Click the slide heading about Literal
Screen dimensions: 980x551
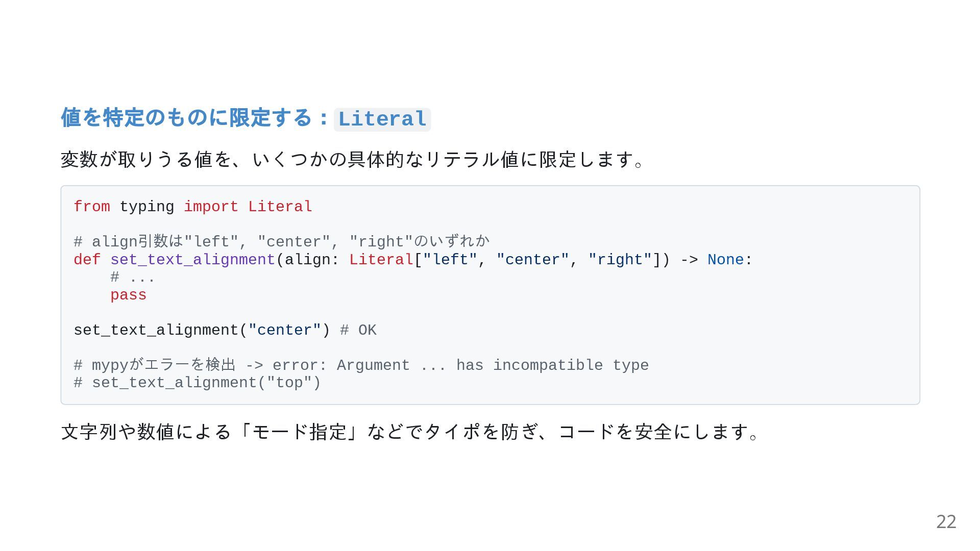click(246, 118)
